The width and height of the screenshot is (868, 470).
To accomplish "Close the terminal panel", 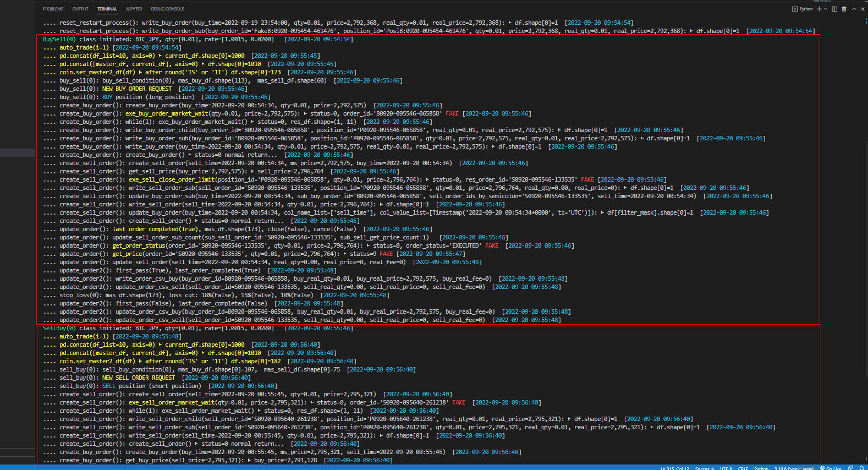I will (862, 9).
